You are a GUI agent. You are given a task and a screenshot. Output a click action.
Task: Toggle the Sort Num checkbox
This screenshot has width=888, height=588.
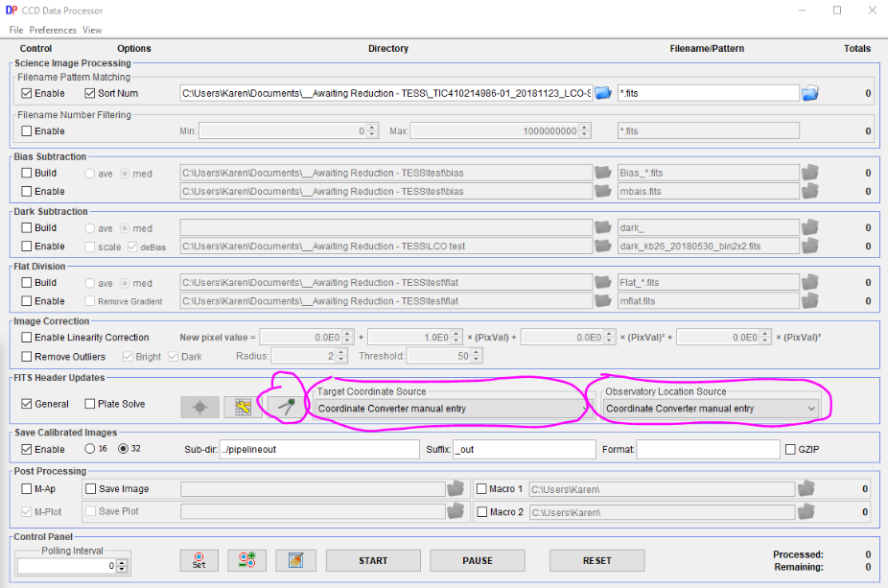(90, 94)
